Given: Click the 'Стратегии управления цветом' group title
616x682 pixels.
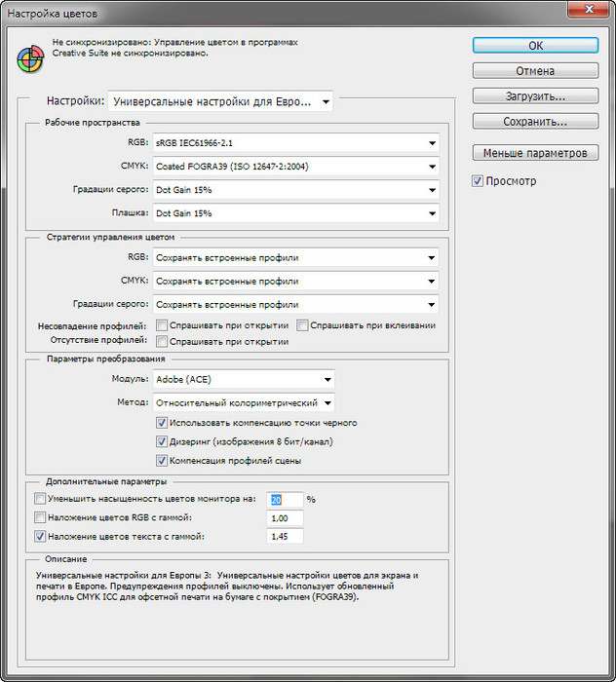Looking at the screenshot, I should point(110,237).
